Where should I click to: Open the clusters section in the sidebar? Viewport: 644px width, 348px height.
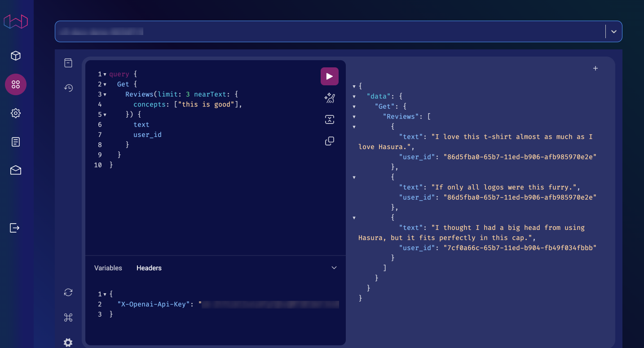[x=16, y=56]
